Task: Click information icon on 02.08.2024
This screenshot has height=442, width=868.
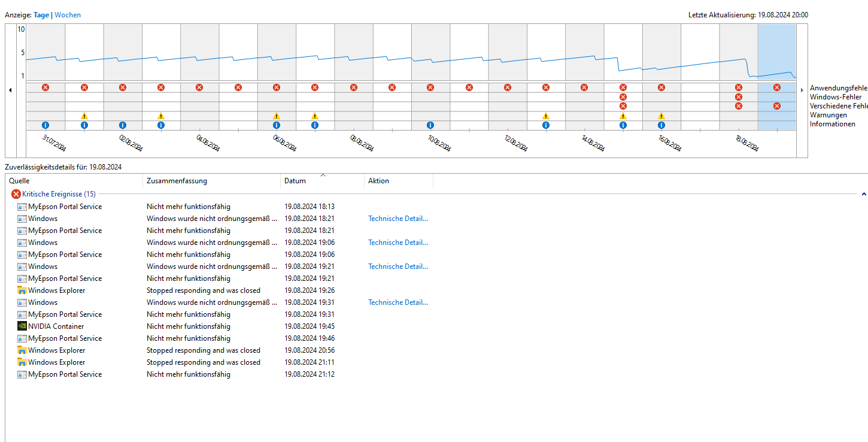Action: point(123,125)
